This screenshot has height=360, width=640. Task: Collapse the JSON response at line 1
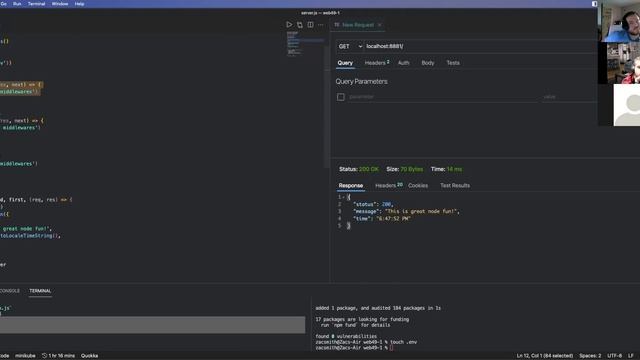344,197
